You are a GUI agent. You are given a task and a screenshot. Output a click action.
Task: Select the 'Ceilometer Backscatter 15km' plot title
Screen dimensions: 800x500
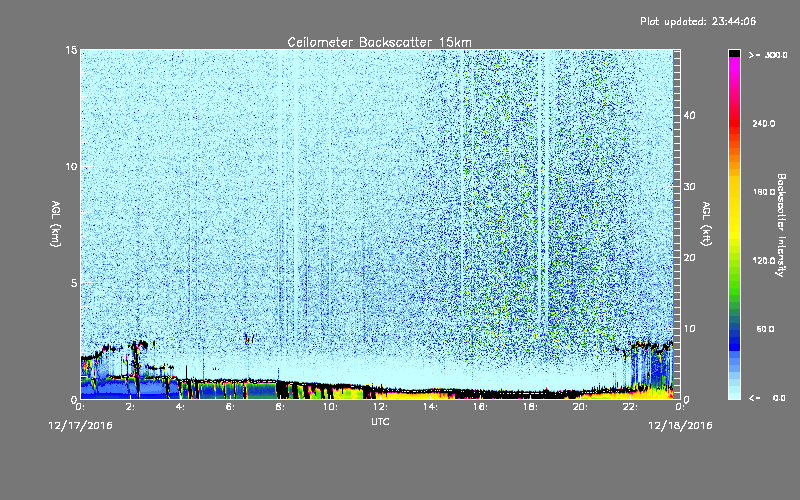click(x=379, y=42)
